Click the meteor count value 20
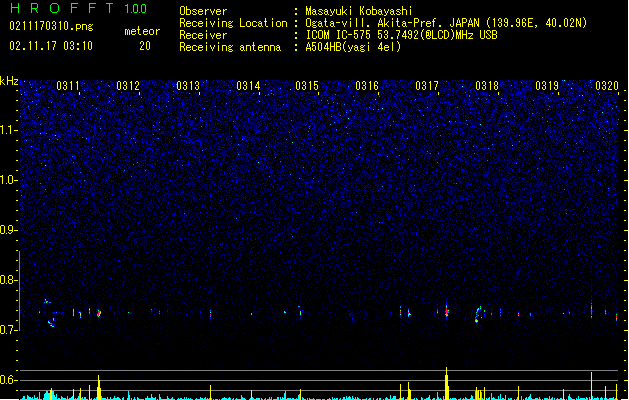 [145, 46]
